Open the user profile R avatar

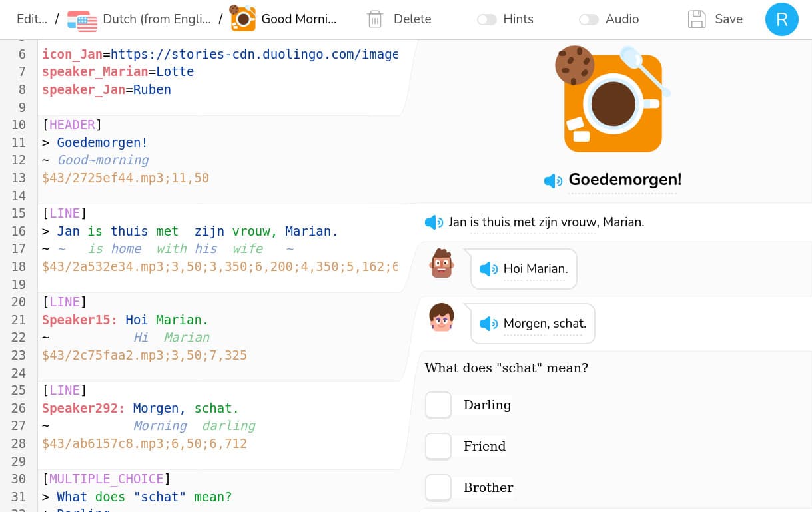point(781,19)
